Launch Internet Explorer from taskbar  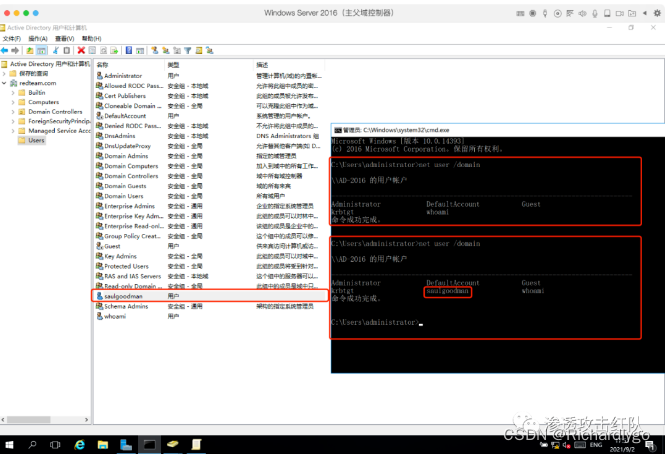79,445
